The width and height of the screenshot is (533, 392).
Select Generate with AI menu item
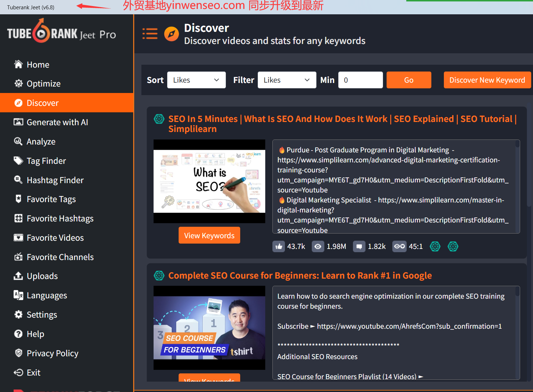coord(57,122)
